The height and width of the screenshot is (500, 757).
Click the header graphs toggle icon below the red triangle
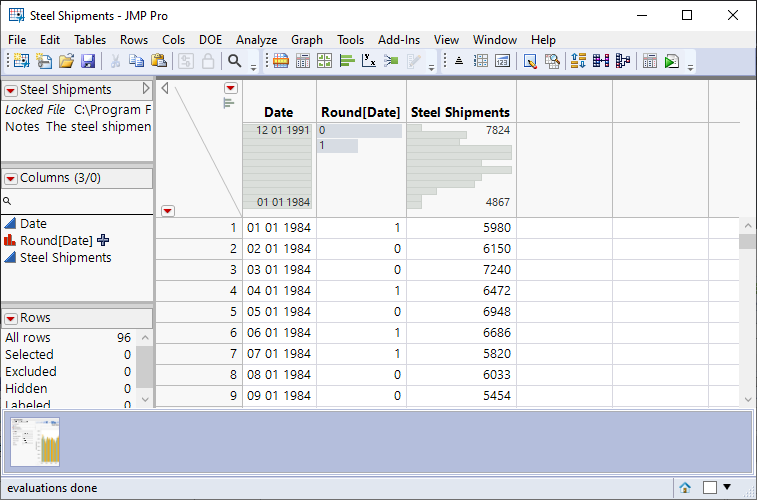click(229, 103)
